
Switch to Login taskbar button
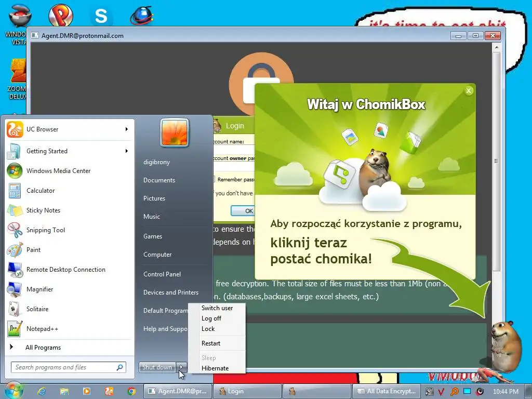(x=247, y=391)
